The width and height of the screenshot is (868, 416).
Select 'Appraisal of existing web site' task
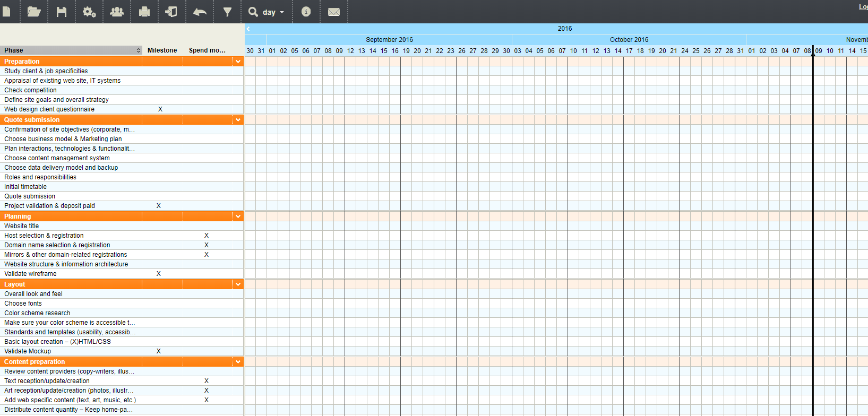tap(63, 81)
